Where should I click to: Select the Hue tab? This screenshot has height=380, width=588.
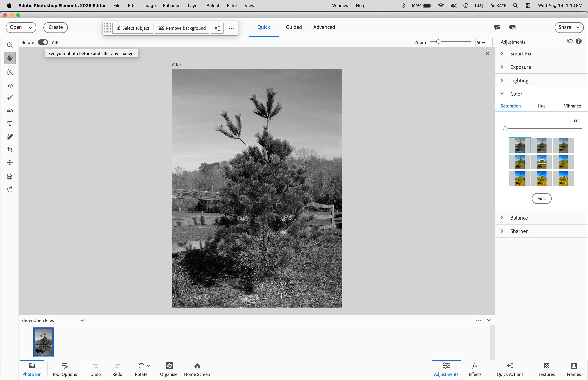pyautogui.click(x=542, y=106)
